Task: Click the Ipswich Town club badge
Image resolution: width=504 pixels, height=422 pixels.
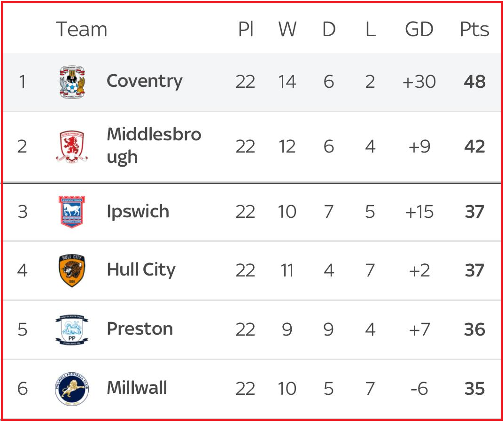Action: pyautogui.click(x=72, y=212)
